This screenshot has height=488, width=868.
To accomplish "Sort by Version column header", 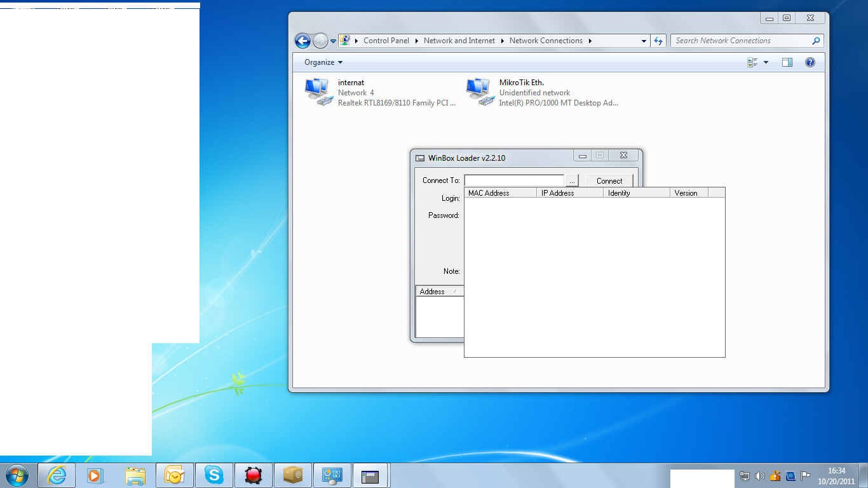I will tap(689, 193).
